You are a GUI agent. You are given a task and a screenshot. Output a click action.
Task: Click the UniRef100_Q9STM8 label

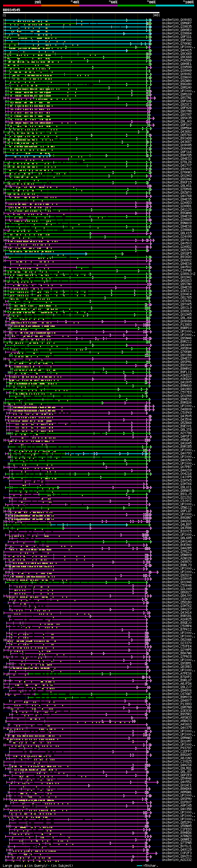(177, 111)
